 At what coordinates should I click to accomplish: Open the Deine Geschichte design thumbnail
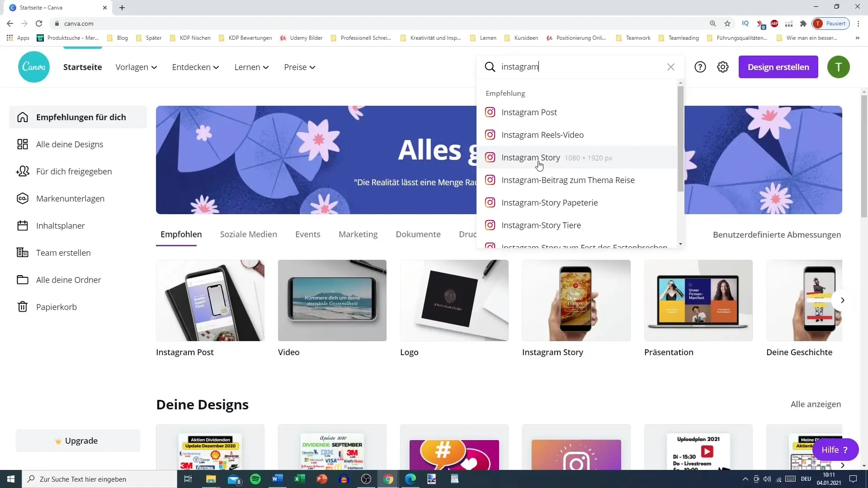click(804, 300)
